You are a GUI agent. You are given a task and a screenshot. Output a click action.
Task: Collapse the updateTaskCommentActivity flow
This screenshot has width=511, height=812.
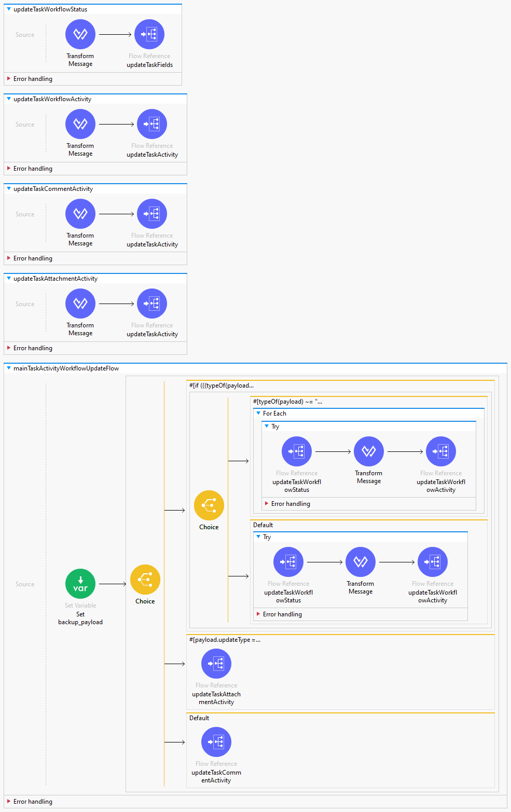(9, 189)
